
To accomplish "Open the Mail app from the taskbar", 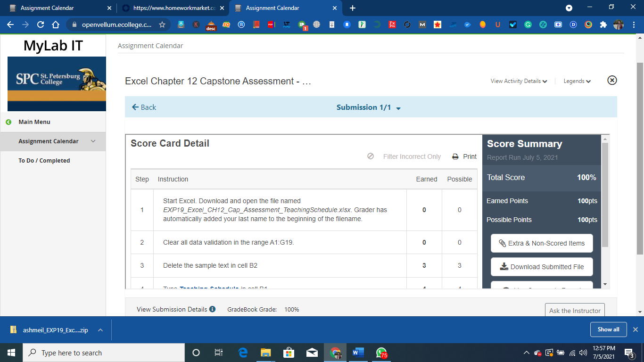I will click(312, 353).
